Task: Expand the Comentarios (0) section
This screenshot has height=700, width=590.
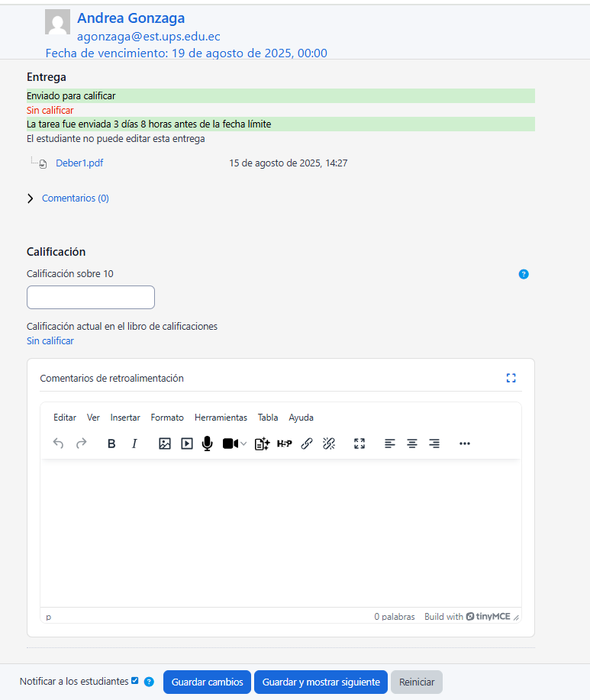Action: point(75,198)
